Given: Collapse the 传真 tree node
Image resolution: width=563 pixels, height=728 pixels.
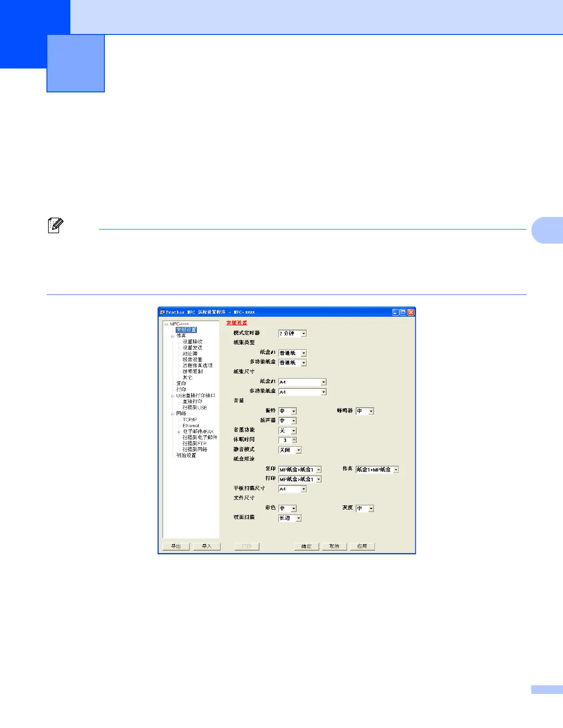Looking at the screenshot, I should (173, 336).
